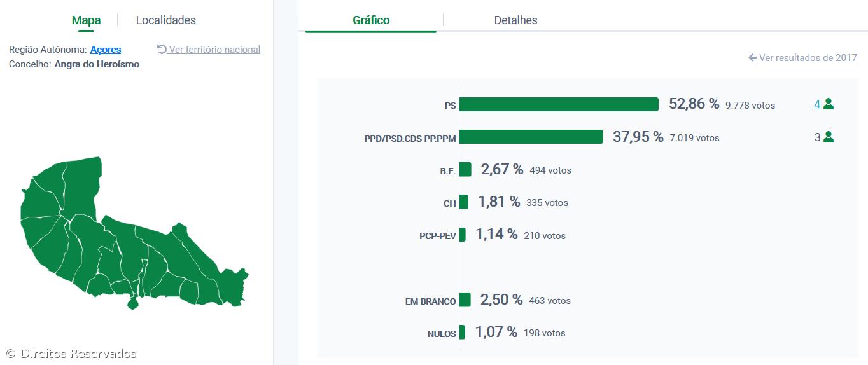Click the PCP-PEV result bar
This screenshot has height=365, width=868.
[463, 235]
